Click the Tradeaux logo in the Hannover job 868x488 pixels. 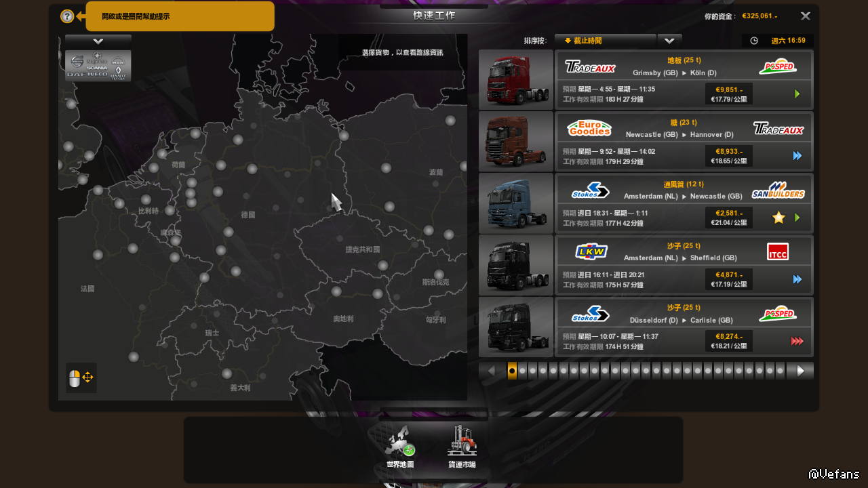pos(778,129)
